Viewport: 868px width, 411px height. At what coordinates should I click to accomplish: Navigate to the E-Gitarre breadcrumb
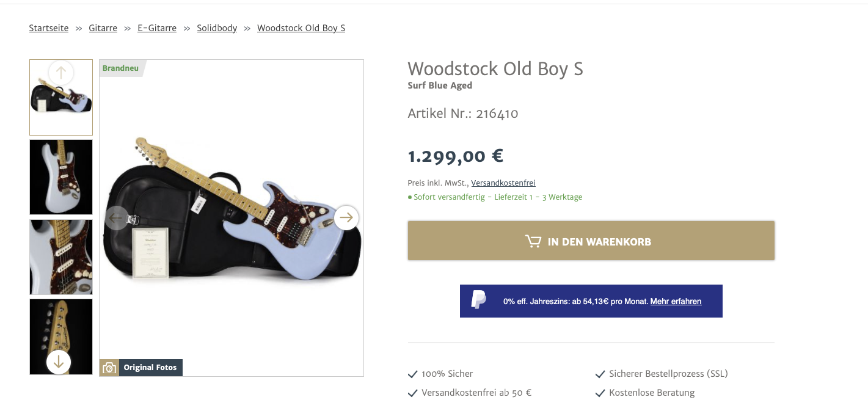tap(157, 28)
